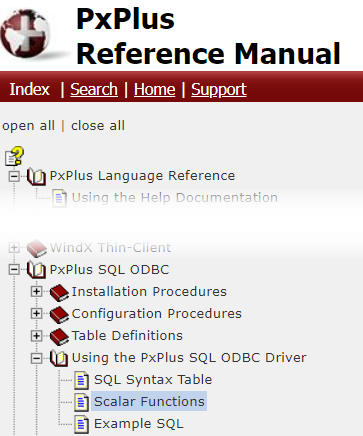
Task: Expand the Configuration Procedures node
Action: click(x=36, y=314)
